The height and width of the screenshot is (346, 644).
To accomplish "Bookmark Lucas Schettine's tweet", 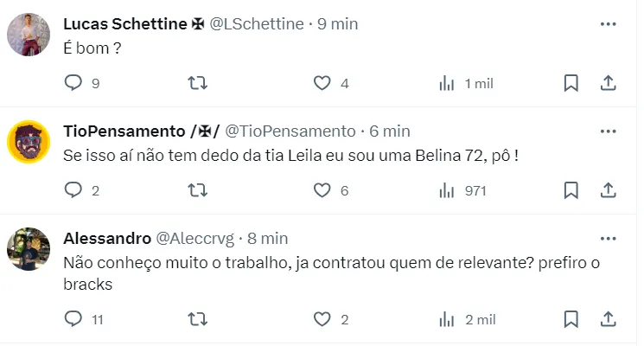I will click(x=571, y=83).
